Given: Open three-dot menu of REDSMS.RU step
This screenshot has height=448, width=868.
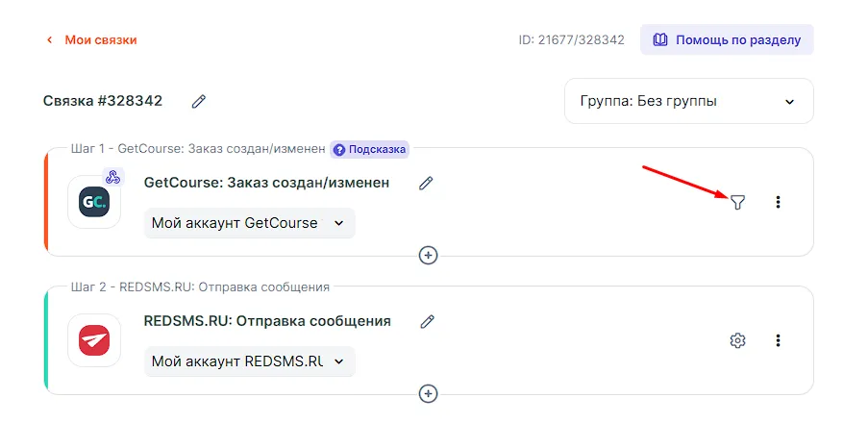Looking at the screenshot, I should pos(778,340).
